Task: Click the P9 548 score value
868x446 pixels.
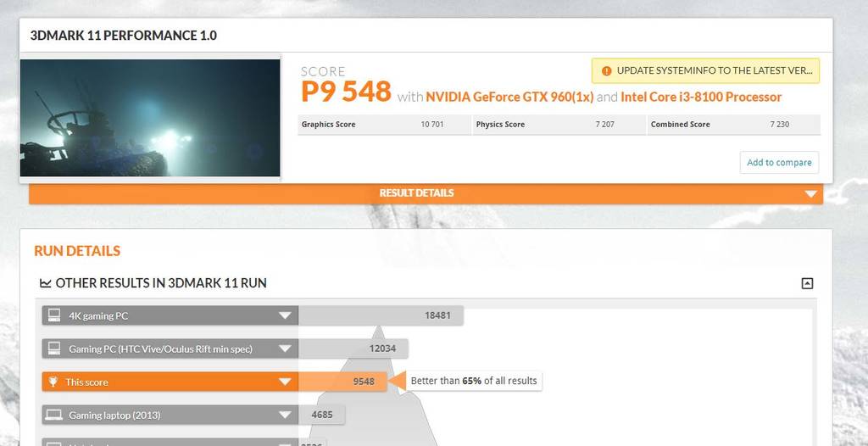Action: click(346, 92)
